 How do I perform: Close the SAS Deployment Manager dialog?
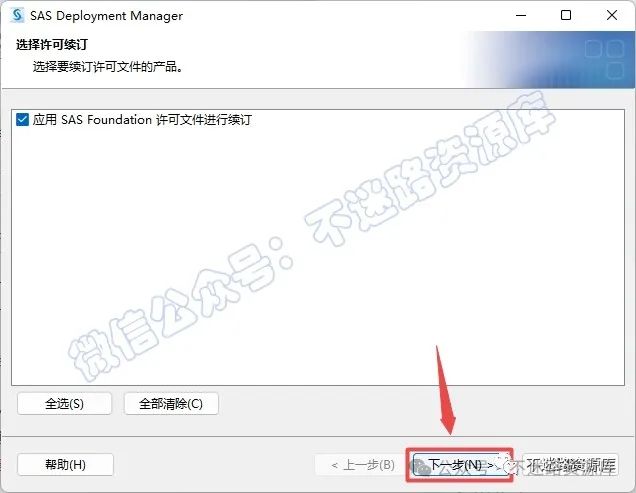[612, 15]
